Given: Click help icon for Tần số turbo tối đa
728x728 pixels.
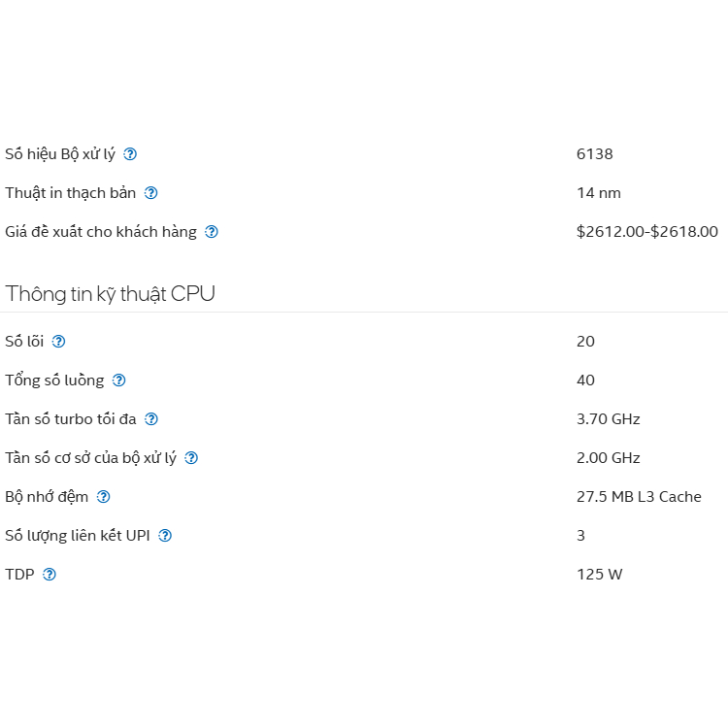Looking at the screenshot, I should (150, 419).
